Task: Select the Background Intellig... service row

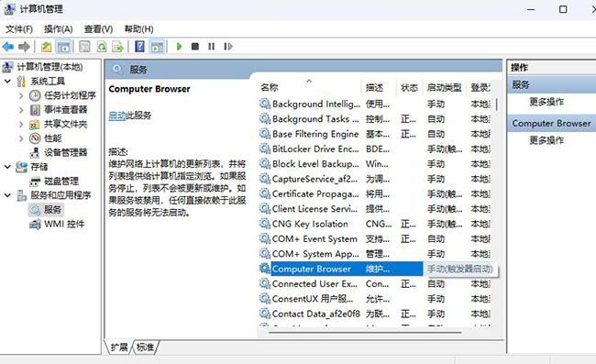Action: (374, 104)
